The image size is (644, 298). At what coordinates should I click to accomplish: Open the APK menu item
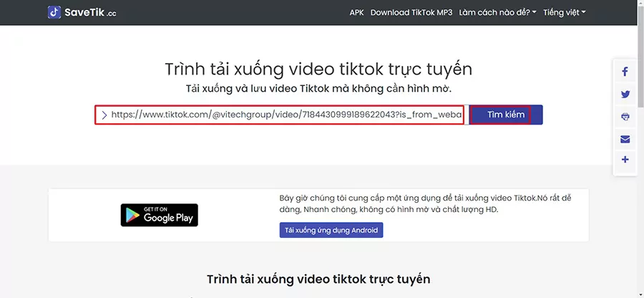coord(356,12)
